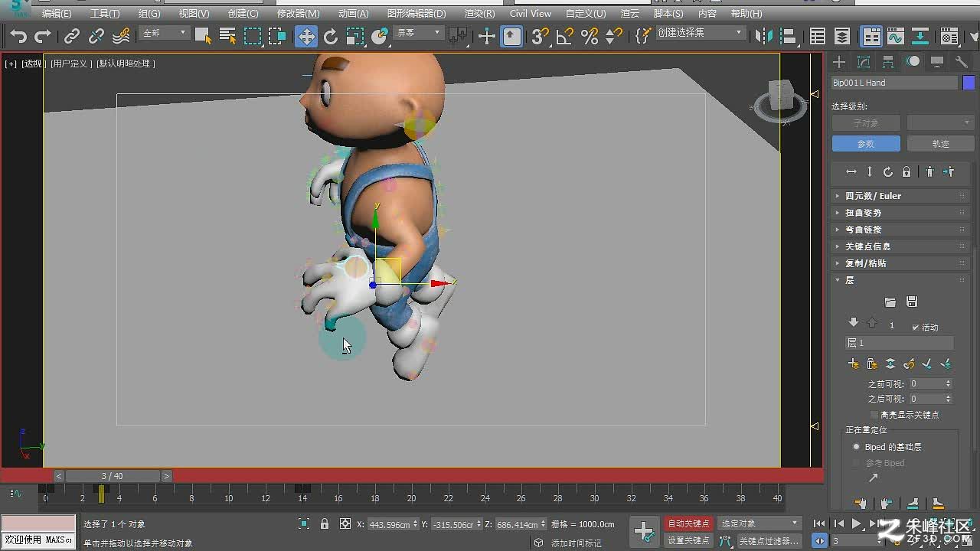Click the 设置关键点 button
This screenshot has height=551, width=980.
pos(688,540)
